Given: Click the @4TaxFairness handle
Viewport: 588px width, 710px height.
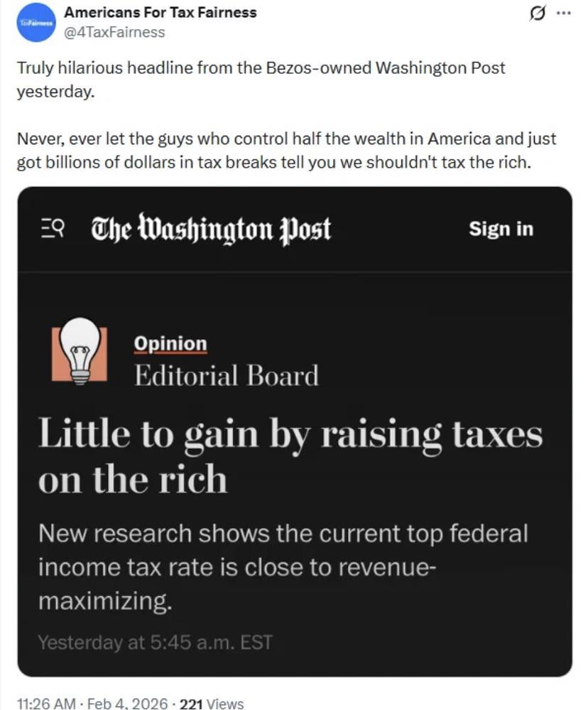Looking at the screenshot, I should [114, 32].
